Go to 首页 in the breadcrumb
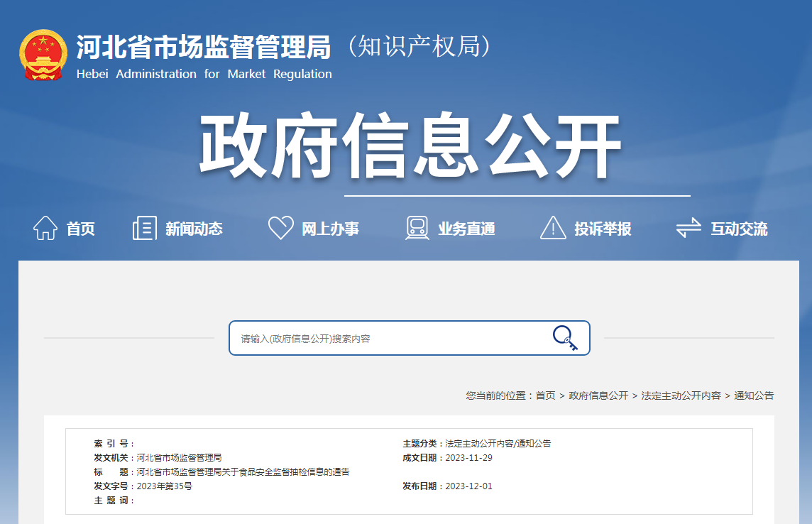The width and height of the screenshot is (812, 524). pos(545,395)
